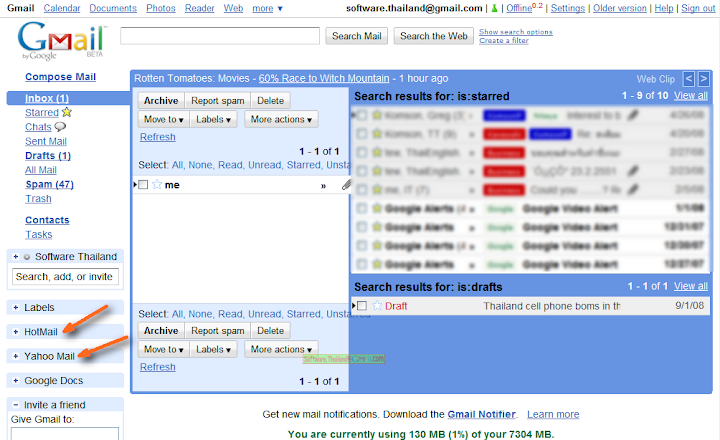720x440 pixels.
Task: Star the Draft message in drafts results
Action: click(377, 305)
